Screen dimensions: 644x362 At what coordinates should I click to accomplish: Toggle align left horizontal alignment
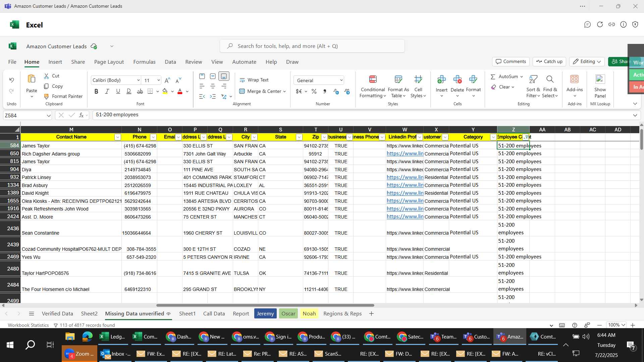(x=202, y=86)
